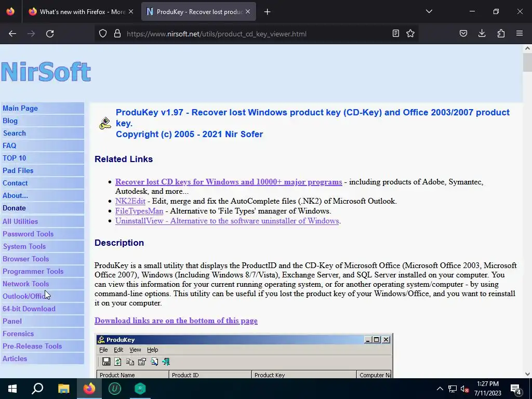The height and width of the screenshot is (399, 532).
Task: Open the About... sidebar link
Action: click(x=15, y=195)
